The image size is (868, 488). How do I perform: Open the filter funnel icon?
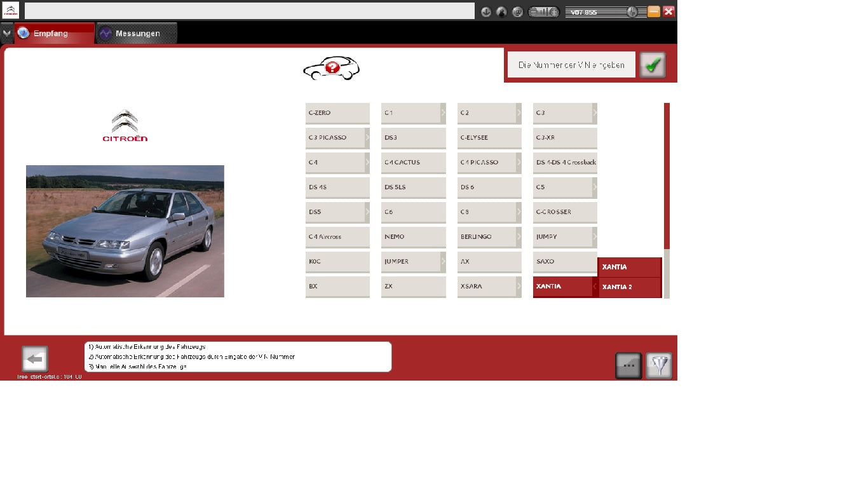tap(659, 366)
